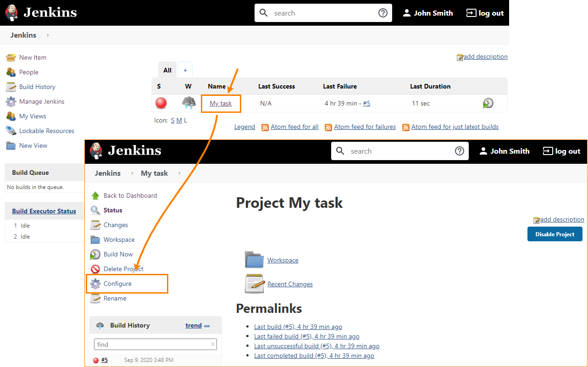Click the New View folder icon

click(11, 145)
